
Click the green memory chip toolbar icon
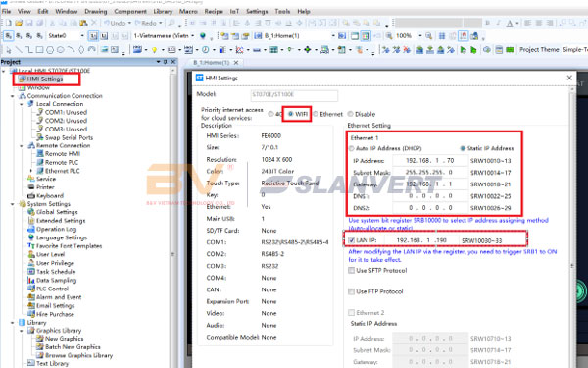(x=510, y=50)
